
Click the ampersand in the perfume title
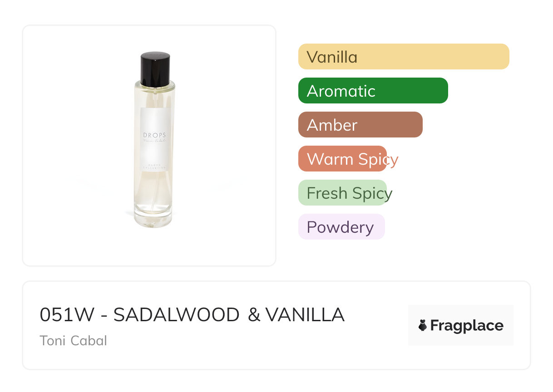click(x=254, y=315)
